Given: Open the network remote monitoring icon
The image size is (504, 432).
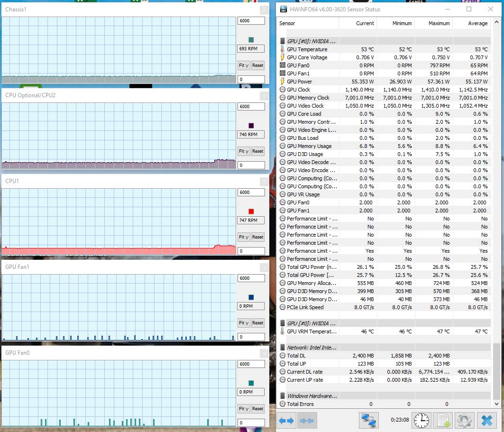Looking at the screenshot, I should 369,421.
